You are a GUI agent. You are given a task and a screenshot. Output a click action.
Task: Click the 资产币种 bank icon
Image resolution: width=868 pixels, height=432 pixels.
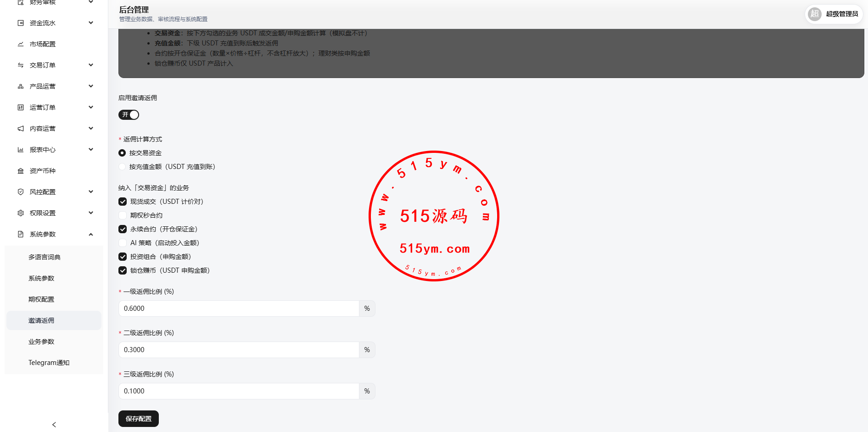point(21,171)
